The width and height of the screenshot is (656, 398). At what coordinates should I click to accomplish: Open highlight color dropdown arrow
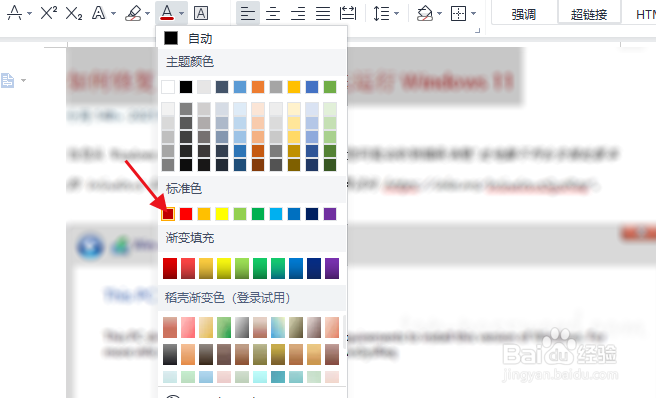(147, 14)
